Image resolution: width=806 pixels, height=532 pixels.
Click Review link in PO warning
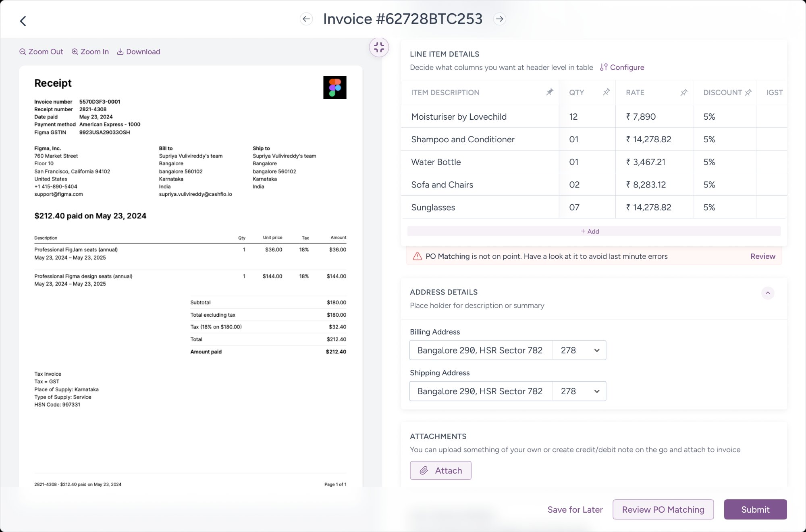coord(762,256)
